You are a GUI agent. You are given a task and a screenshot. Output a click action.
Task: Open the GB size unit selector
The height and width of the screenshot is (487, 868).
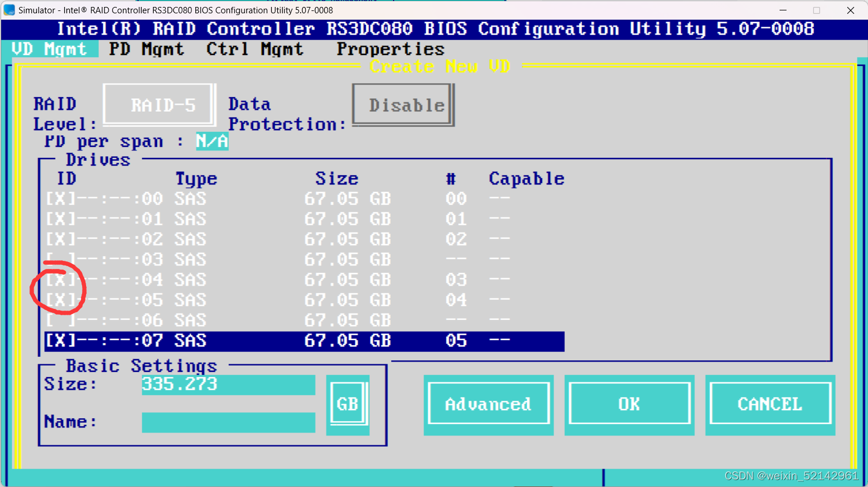tap(347, 404)
